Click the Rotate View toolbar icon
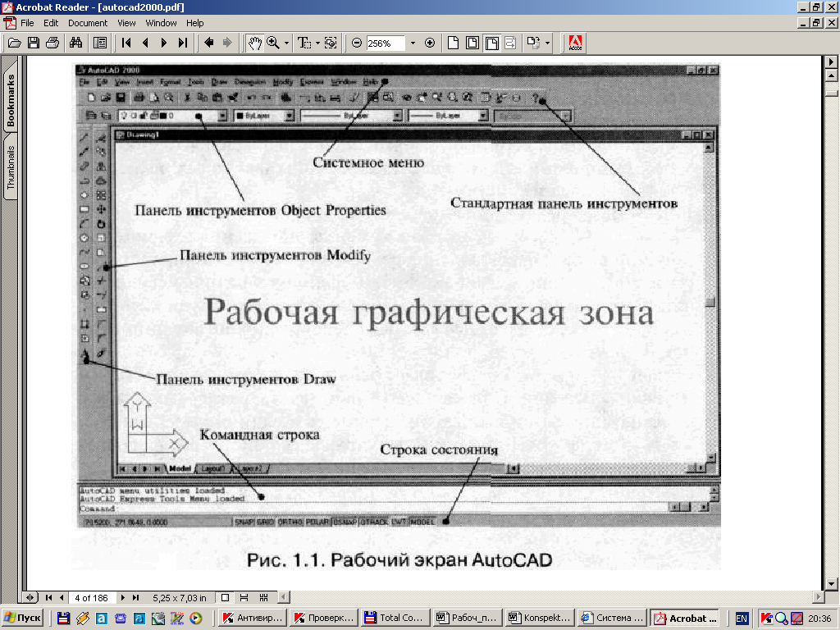This screenshot has height=630, width=840. (533, 43)
